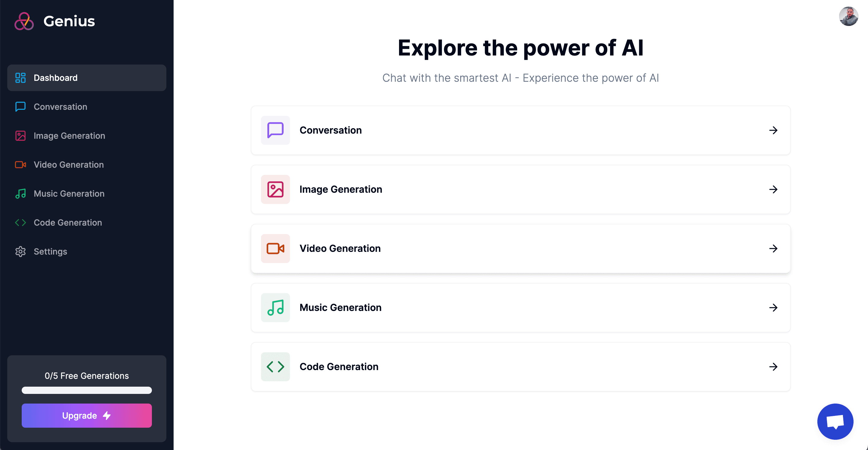Expand the Code Generation card arrow
Viewport: 868px width, 450px height.
tap(774, 367)
